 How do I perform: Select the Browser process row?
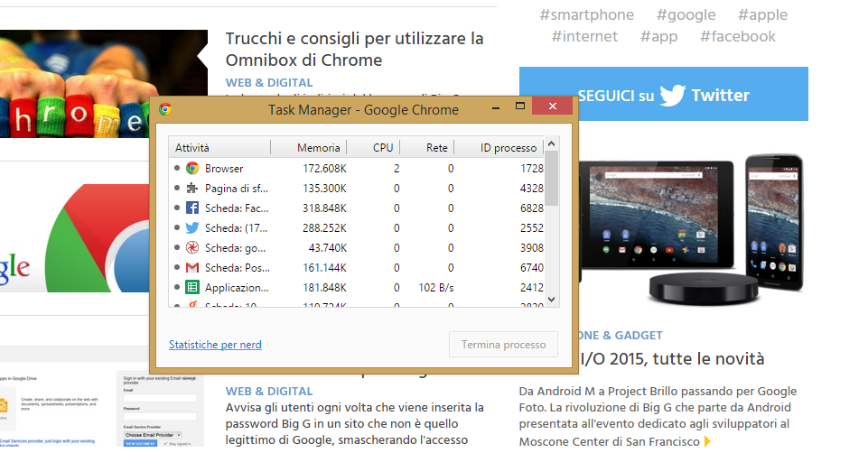pyautogui.click(x=357, y=168)
